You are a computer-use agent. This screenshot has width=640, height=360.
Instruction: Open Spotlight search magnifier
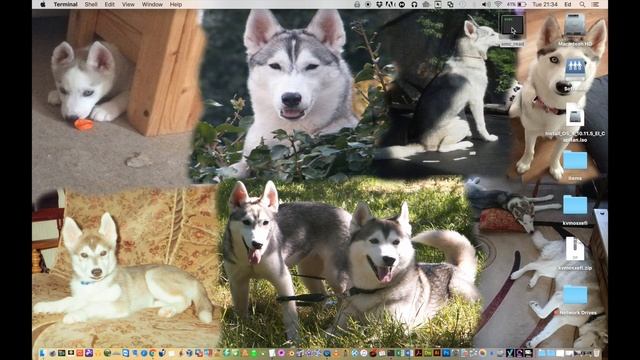pyautogui.click(x=582, y=4)
